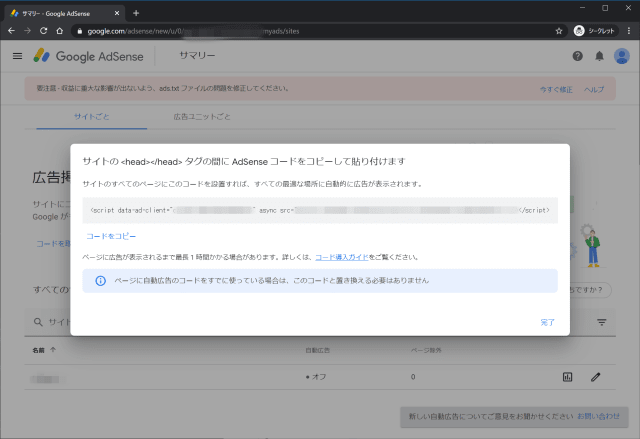This screenshot has width=640, height=439.
Task: Minimize the browser window
Action: (x=582, y=8)
